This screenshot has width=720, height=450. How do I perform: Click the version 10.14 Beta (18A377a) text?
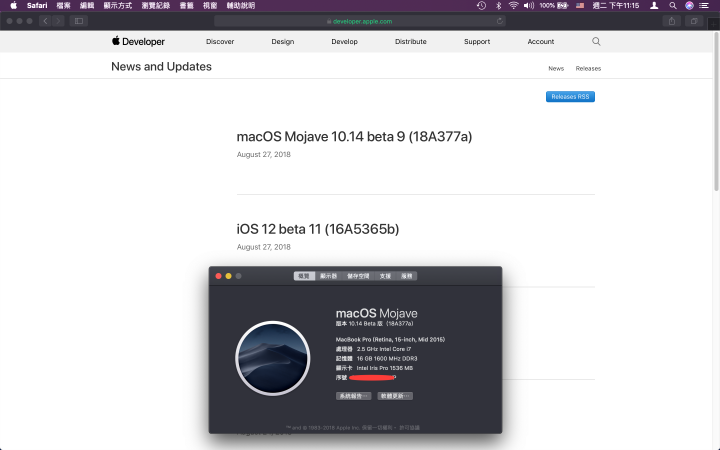(374, 324)
